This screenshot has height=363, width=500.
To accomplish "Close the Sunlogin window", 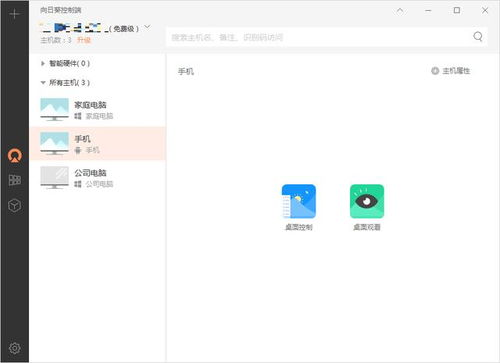I will (x=485, y=10).
